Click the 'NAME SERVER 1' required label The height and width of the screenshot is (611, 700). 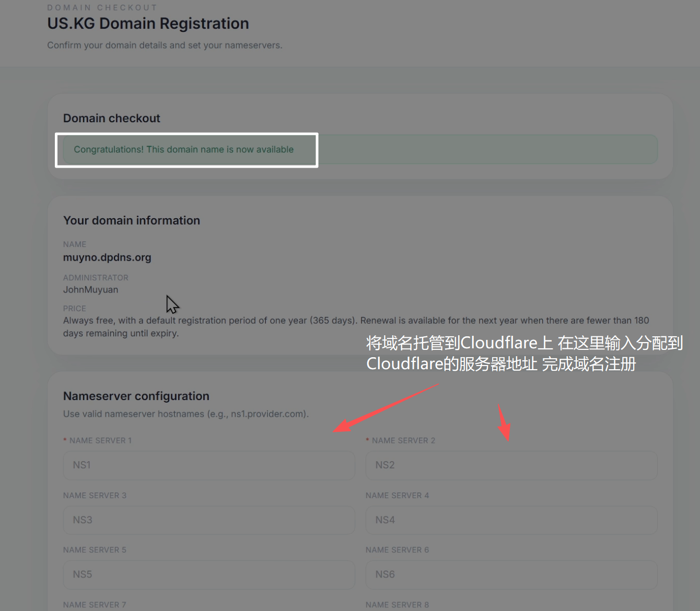point(100,441)
